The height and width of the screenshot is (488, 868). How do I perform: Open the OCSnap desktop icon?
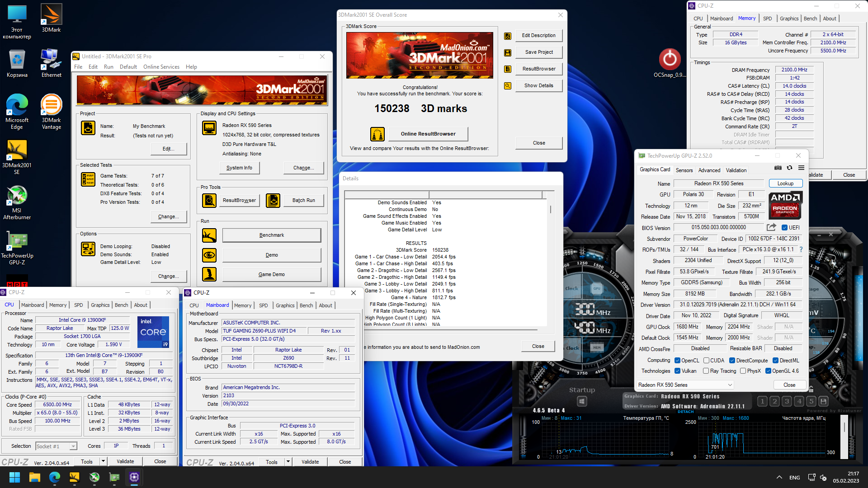[670, 63]
